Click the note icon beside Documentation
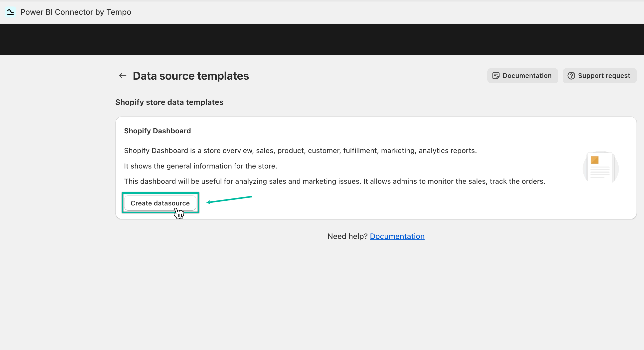The image size is (644, 350). 496,76
